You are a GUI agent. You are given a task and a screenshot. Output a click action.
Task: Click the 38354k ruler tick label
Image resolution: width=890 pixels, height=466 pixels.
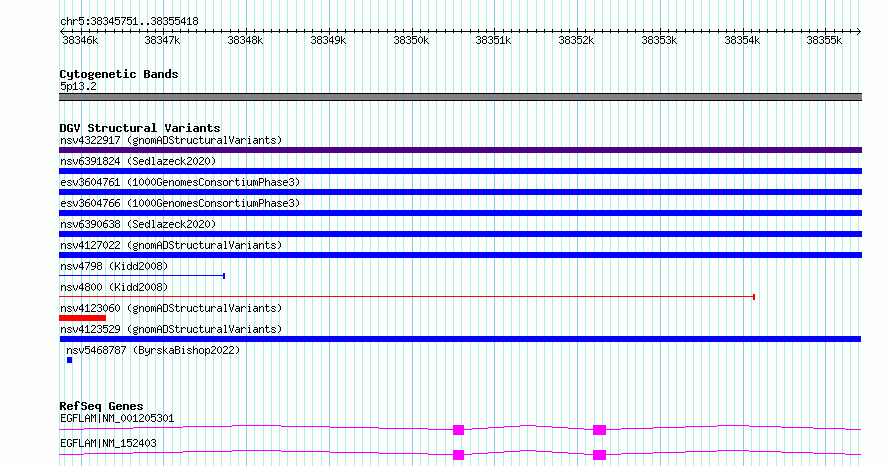(x=742, y=41)
